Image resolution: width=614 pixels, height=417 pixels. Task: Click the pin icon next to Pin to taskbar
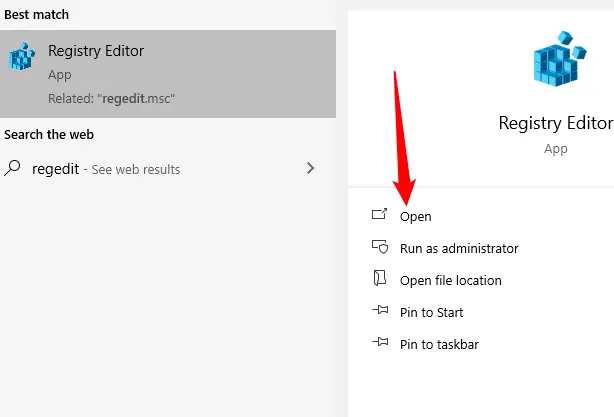380,342
